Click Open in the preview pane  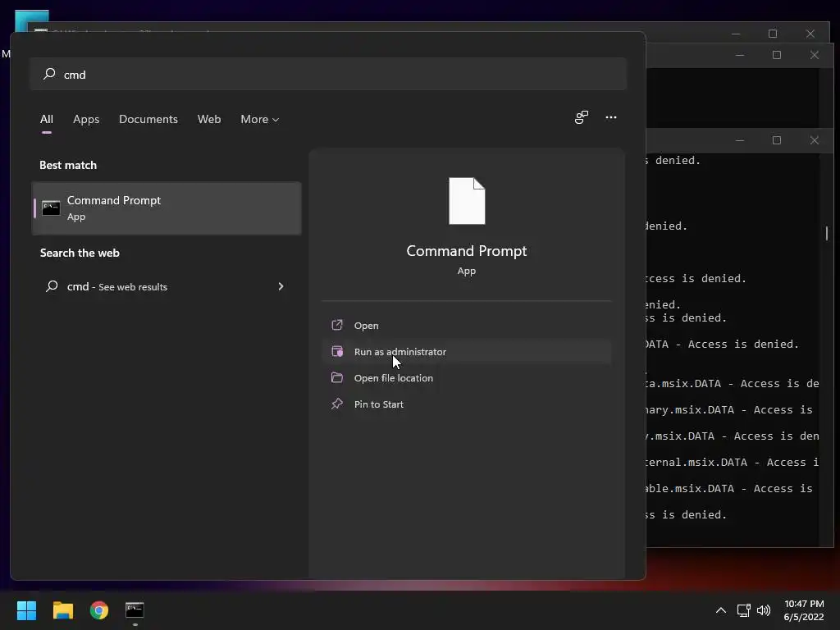pyautogui.click(x=467, y=325)
